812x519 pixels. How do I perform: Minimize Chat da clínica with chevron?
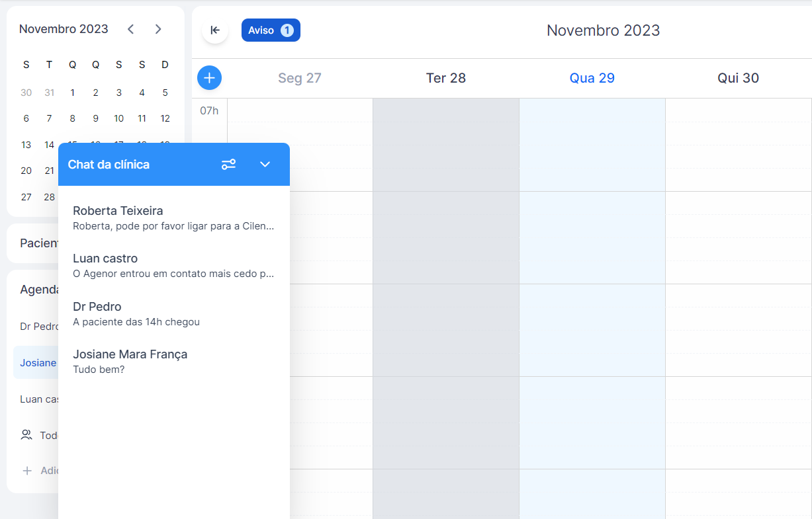pyautogui.click(x=265, y=165)
